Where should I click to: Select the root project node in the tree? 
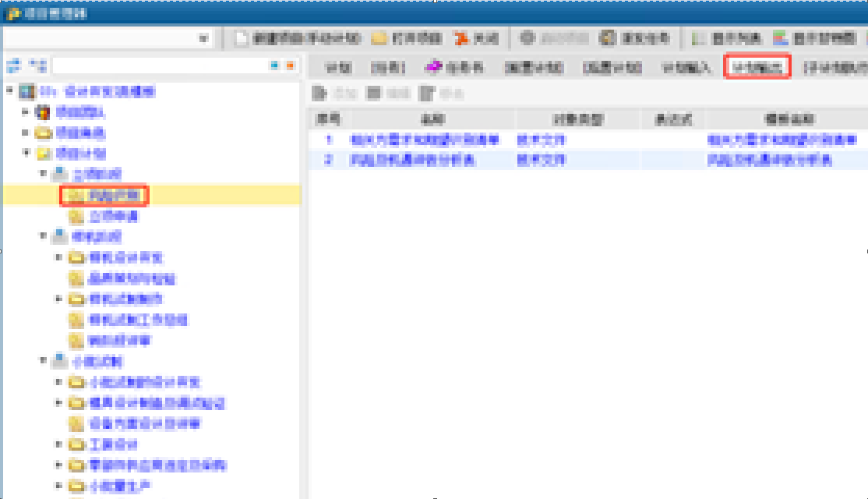(97, 91)
